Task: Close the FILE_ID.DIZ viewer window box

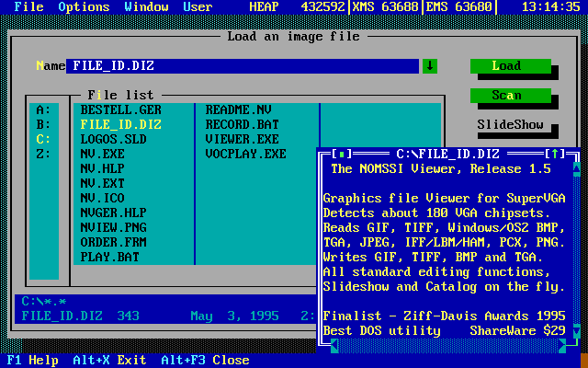Action: click(342, 154)
